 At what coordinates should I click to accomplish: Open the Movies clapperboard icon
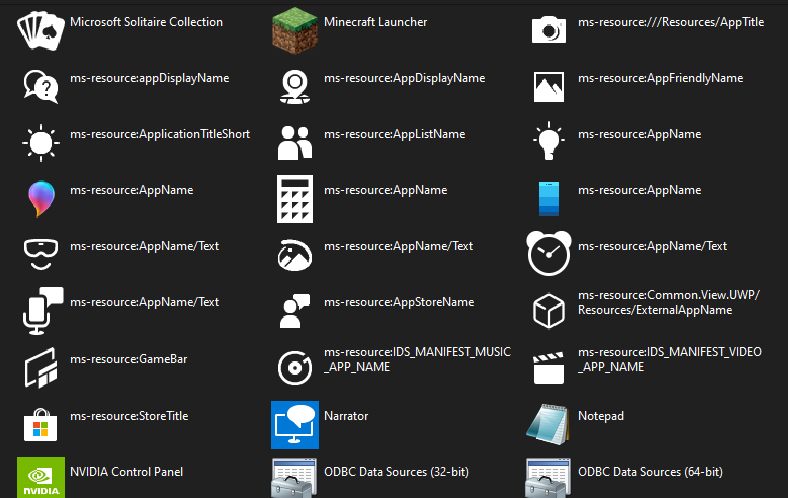click(549, 368)
